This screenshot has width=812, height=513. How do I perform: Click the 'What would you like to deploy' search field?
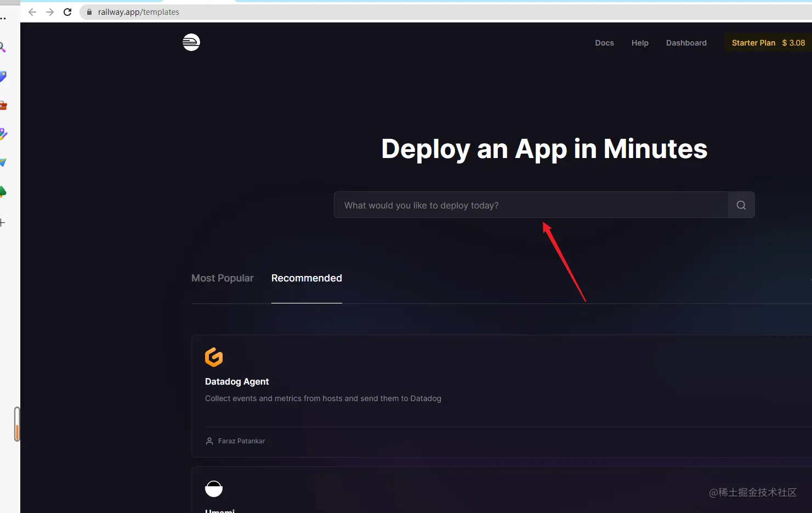click(x=531, y=205)
